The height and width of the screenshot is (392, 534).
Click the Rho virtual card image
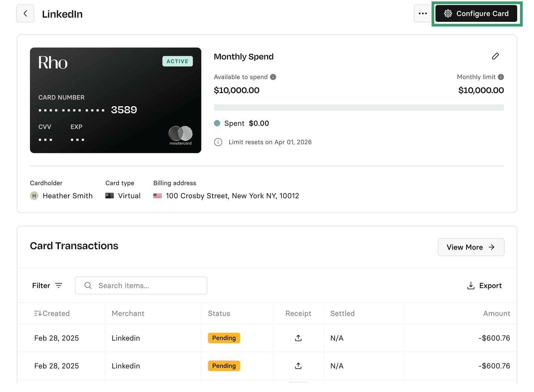click(115, 100)
